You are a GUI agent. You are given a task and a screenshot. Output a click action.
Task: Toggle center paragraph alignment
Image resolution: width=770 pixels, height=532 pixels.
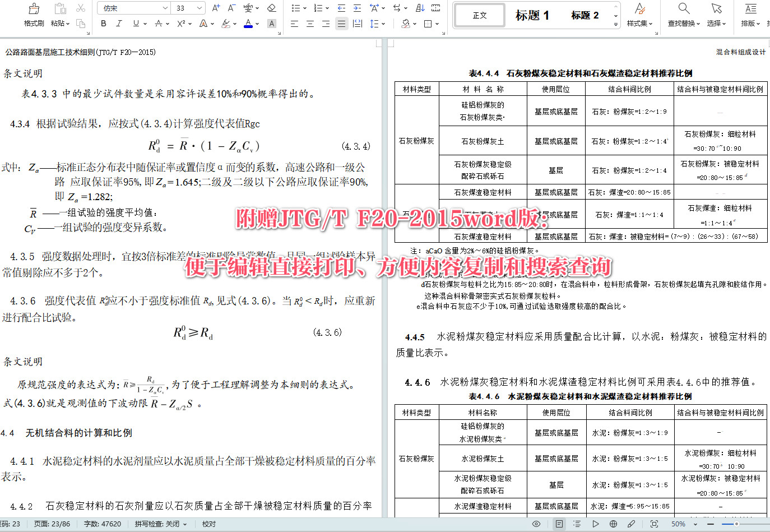309,25
